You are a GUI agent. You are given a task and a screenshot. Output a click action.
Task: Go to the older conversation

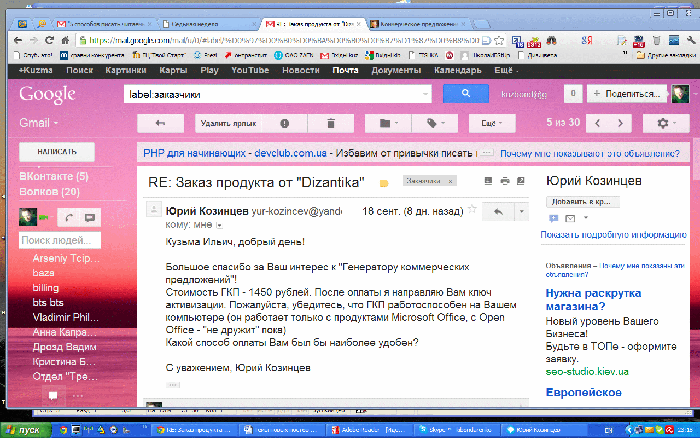click(x=621, y=123)
